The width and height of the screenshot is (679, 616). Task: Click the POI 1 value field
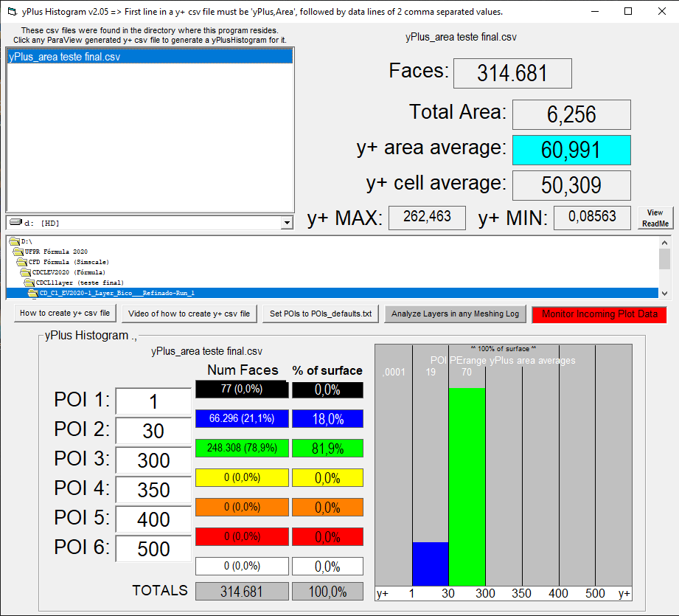[x=153, y=401]
